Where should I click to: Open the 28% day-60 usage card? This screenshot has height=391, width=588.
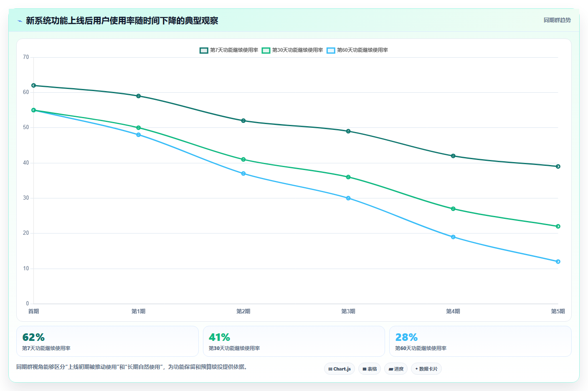click(480, 341)
